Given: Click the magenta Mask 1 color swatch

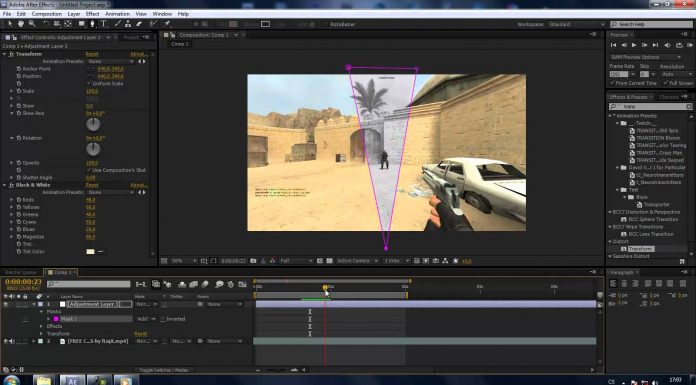Looking at the screenshot, I should click(x=56, y=319).
